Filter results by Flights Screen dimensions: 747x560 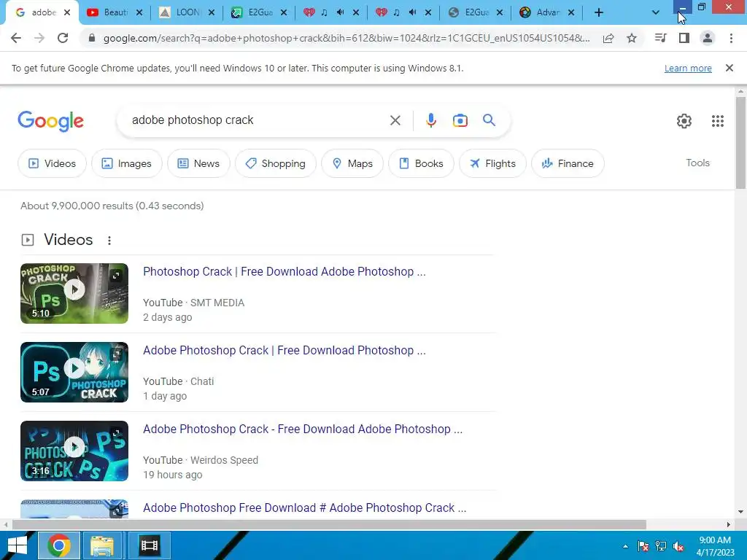[492, 163]
